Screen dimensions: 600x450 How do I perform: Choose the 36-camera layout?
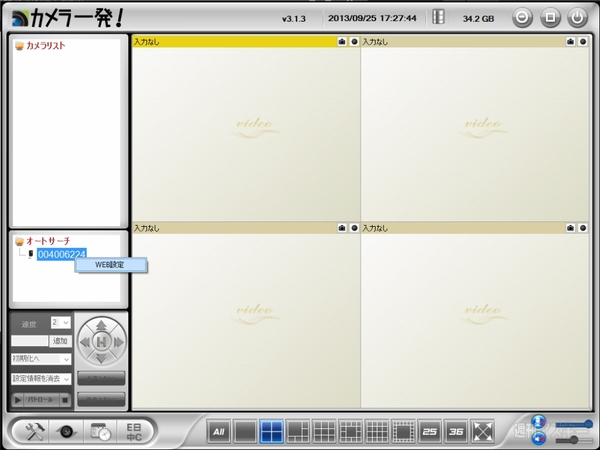click(456, 432)
